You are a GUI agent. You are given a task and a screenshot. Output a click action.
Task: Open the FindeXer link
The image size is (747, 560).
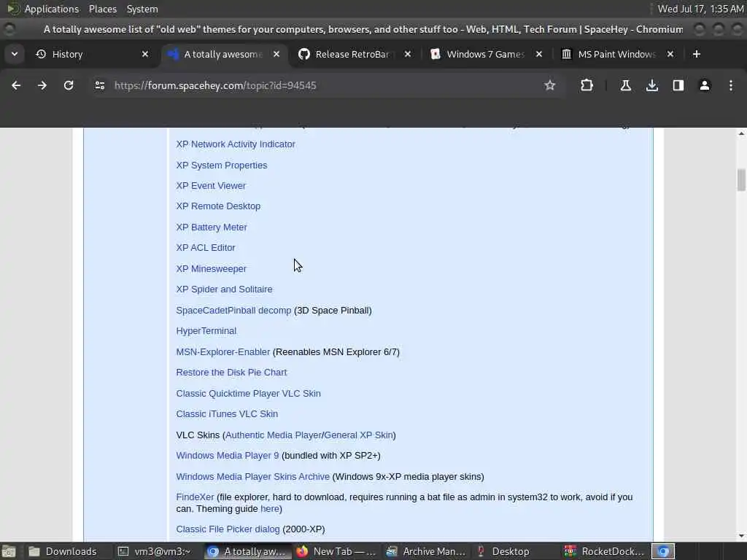coord(195,497)
